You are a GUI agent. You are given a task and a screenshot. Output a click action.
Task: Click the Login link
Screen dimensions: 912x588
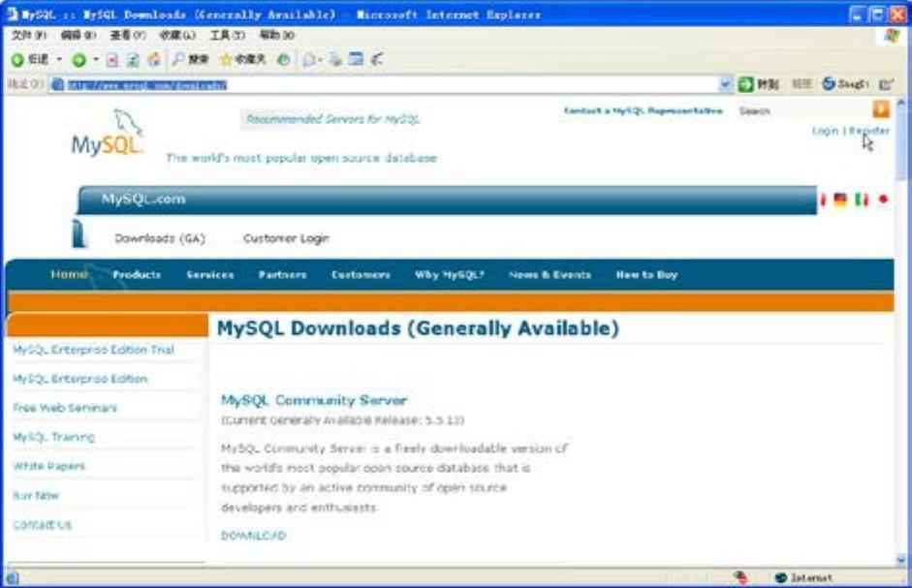826,131
